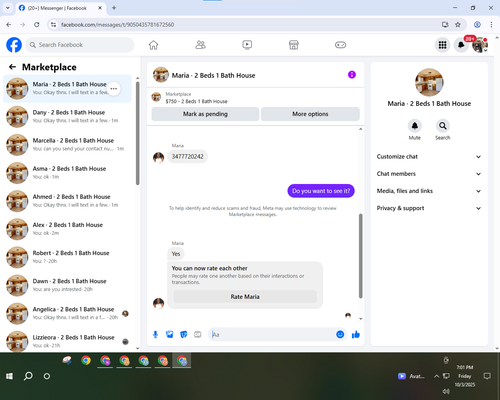
Task: Click the purple conversation information icon
Action: coord(352,75)
